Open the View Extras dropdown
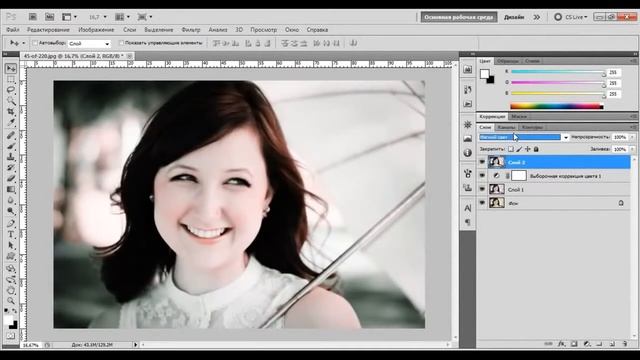 [69, 17]
